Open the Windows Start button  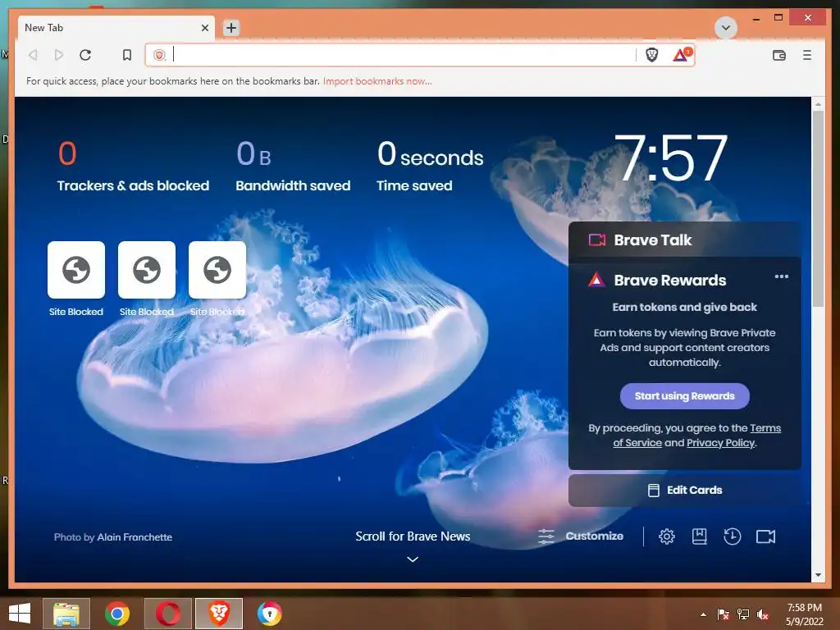[20, 614]
